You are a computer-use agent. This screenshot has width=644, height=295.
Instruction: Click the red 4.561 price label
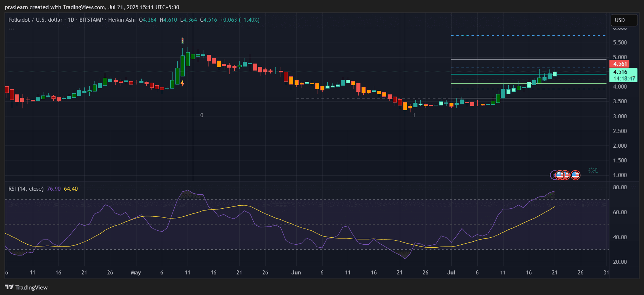pyautogui.click(x=619, y=64)
